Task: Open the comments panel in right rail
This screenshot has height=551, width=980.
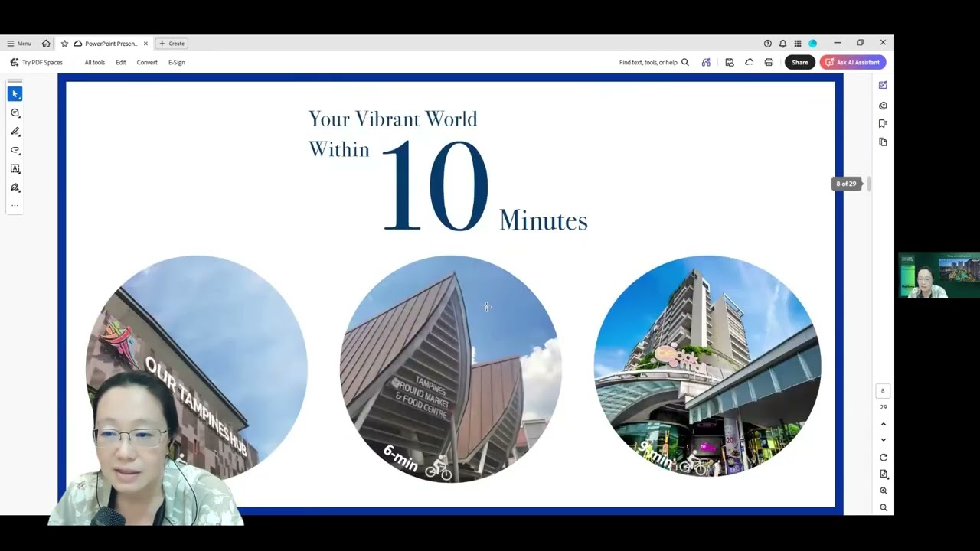Action: pyautogui.click(x=883, y=106)
